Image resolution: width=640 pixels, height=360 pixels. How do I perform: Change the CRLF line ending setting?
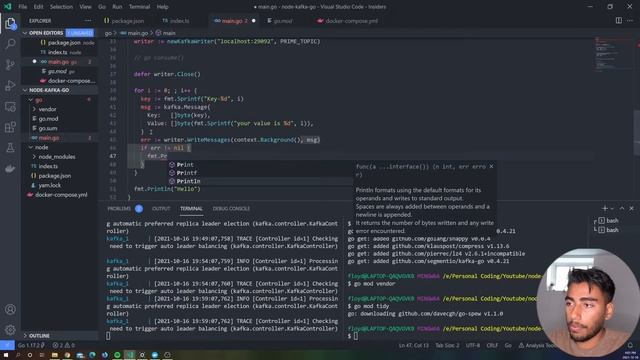(492, 345)
